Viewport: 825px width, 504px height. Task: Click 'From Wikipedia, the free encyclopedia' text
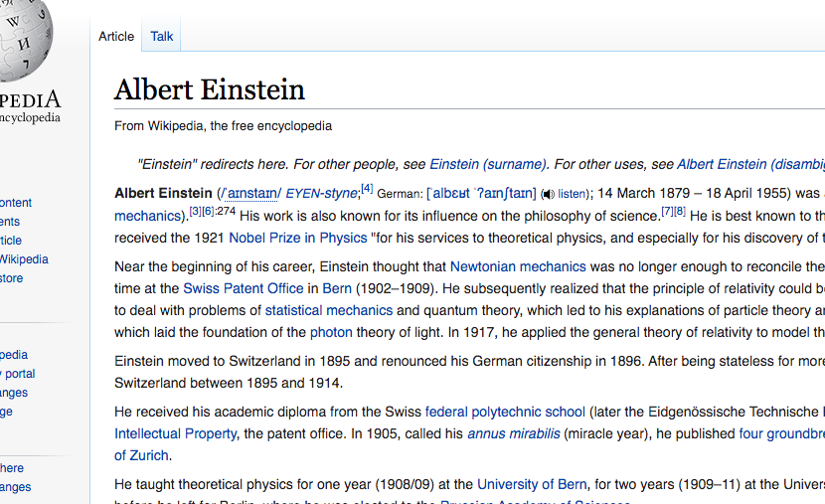(x=223, y=125)
